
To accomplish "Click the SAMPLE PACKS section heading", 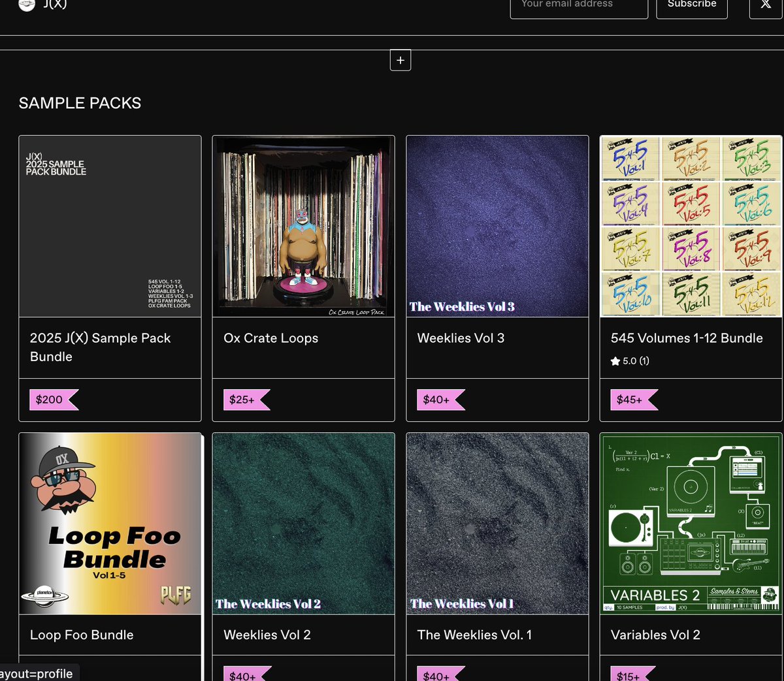I will click(x=80, y=103).
